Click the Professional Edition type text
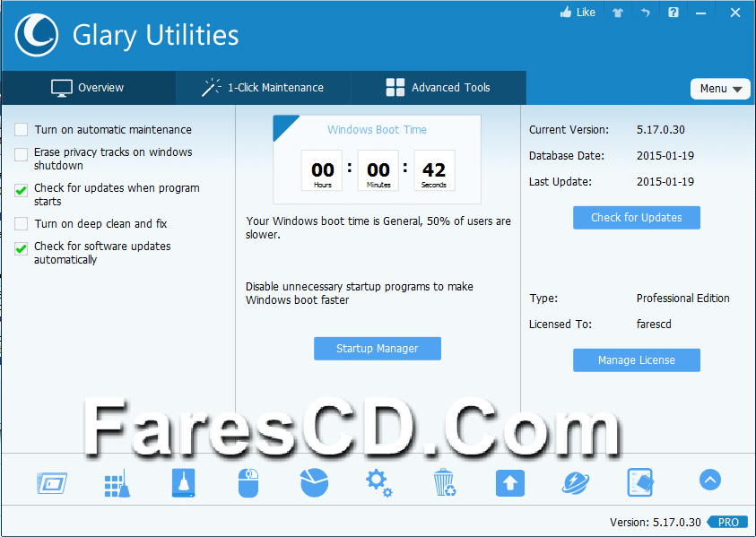This screenshot has width=756, height=537. click(x=682, y=299)
